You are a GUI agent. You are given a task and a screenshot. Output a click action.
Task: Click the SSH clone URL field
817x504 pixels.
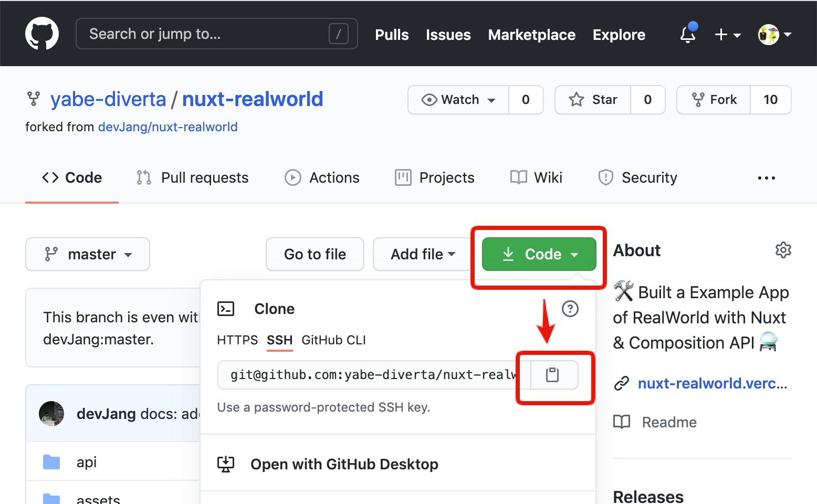tap(374, 375)
